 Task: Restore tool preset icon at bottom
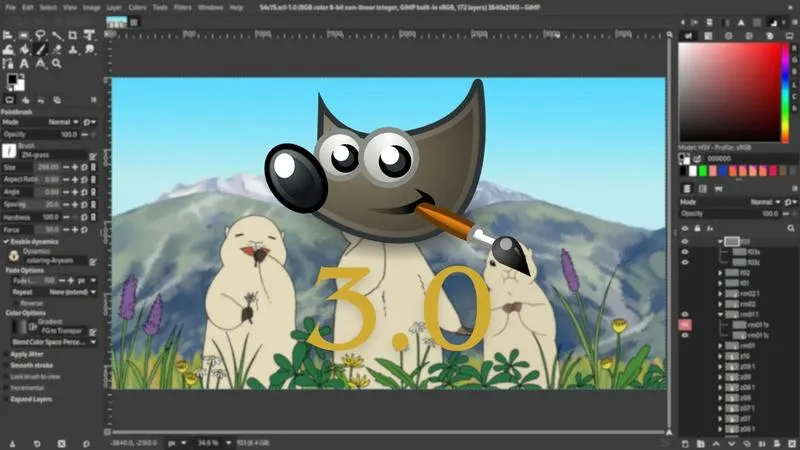(37, 444)
